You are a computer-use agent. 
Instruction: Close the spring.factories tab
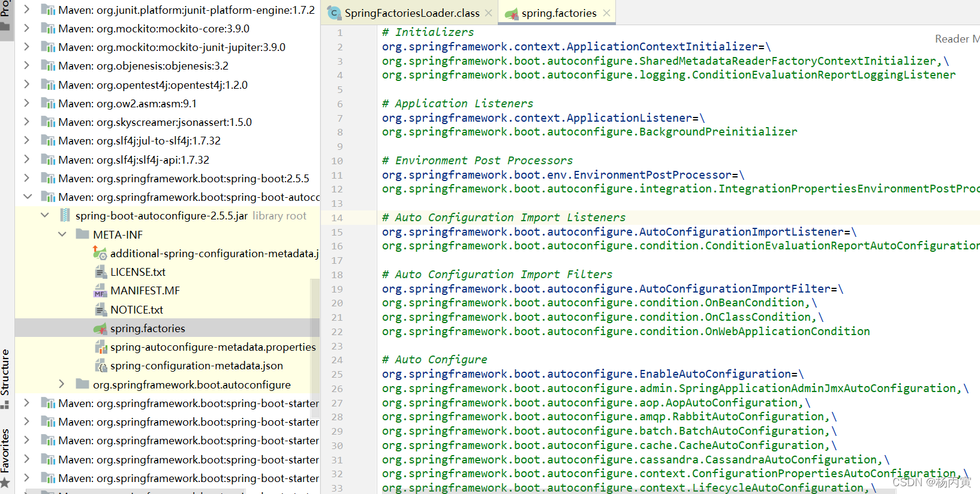pos(606,13)
